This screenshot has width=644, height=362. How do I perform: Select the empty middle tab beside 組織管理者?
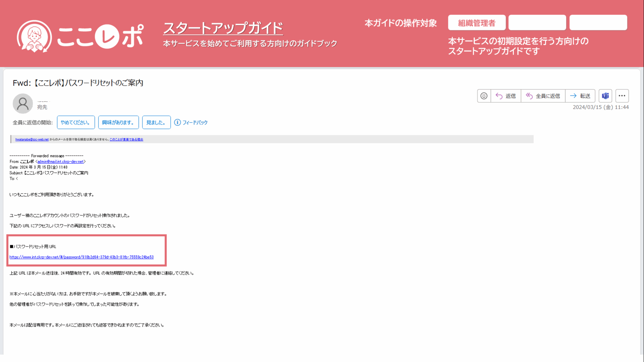pyautogui.click(x=537, y=23)
